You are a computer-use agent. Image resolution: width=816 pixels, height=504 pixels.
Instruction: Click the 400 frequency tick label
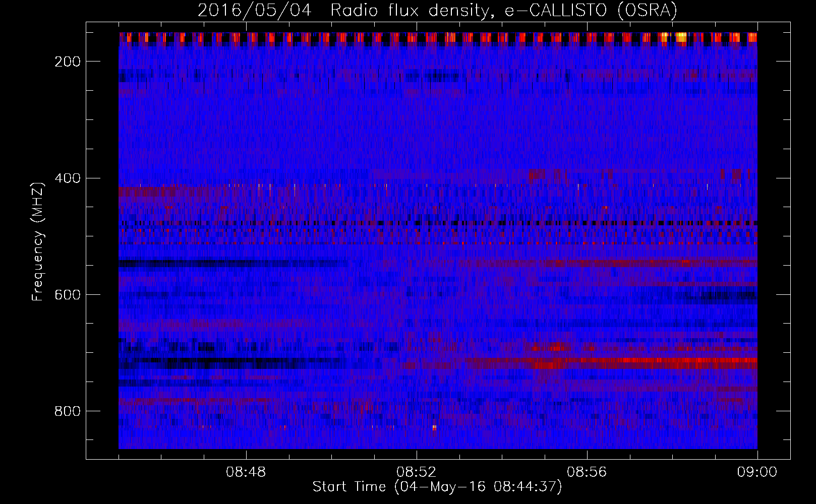68,178
